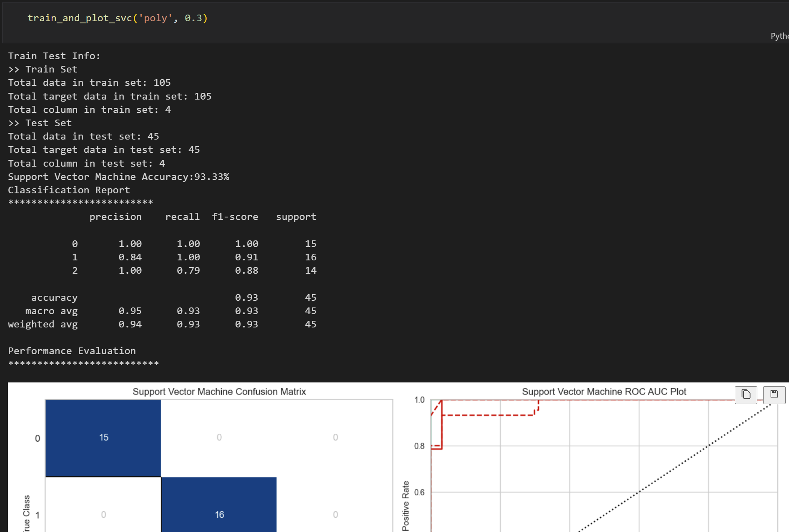Select the 'Train Test Info:' output line
The width and height of the screenshot is (789, 532).
point(54,56)
